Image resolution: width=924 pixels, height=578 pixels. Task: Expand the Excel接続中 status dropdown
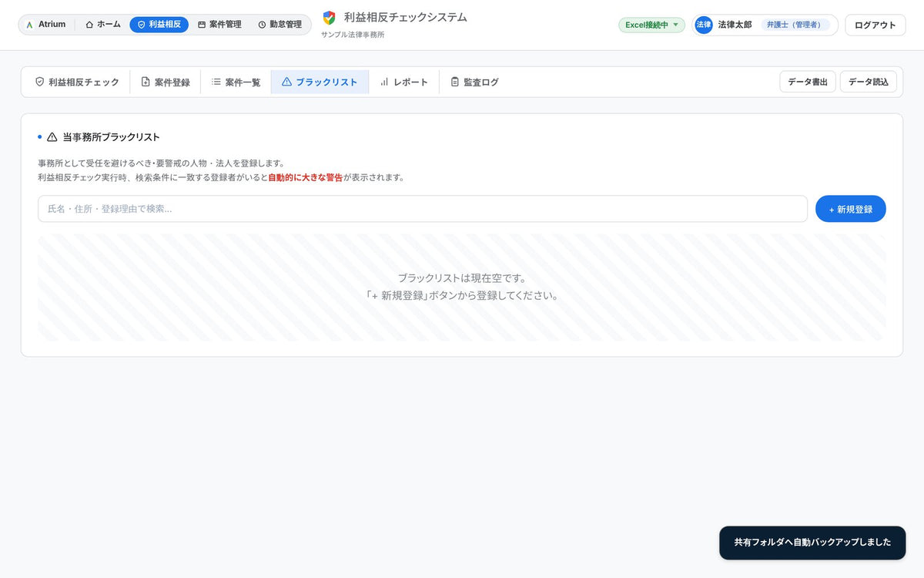click(x=651, y=25)
